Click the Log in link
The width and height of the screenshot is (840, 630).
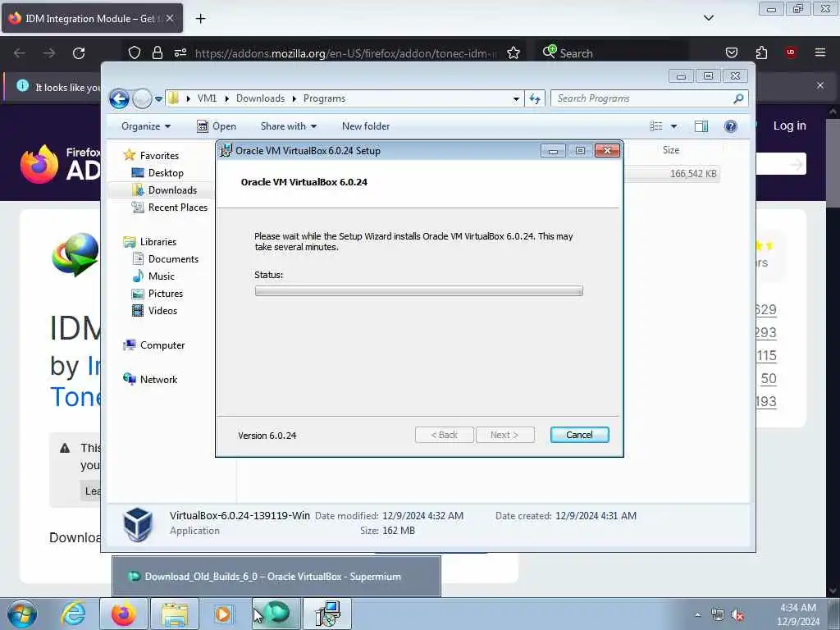789,126
